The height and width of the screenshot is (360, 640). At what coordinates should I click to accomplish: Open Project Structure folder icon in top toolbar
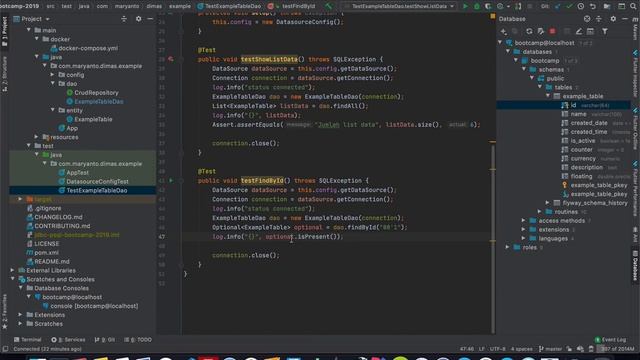pos(607,6)
